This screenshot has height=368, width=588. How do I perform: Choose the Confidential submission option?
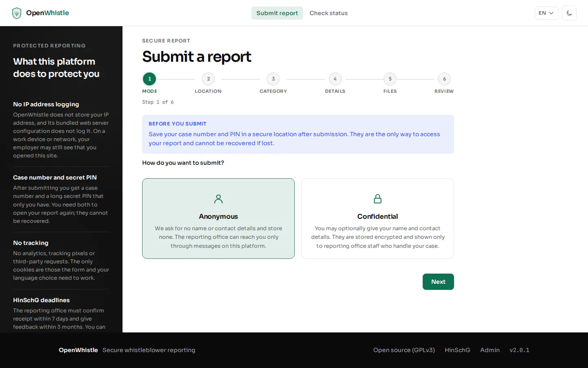click(x=378, y=218)
